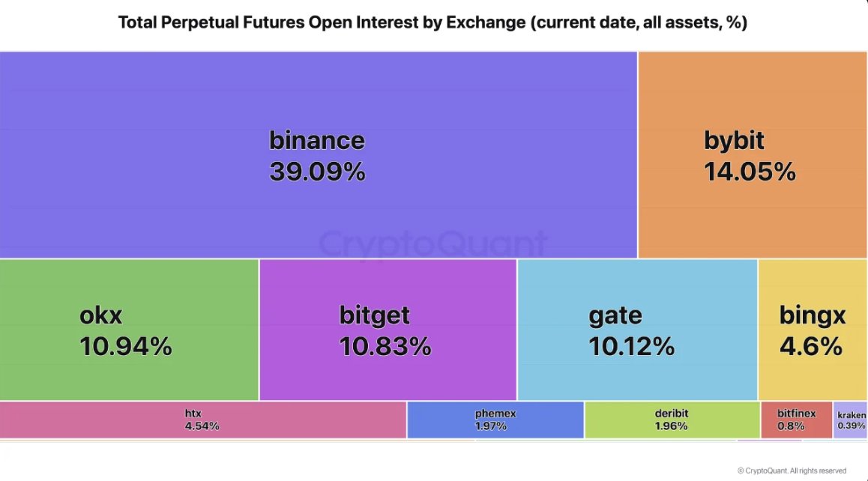Click the binance 39.09% treemap block
The image size is (868, 481).
[x=319, y=155]
